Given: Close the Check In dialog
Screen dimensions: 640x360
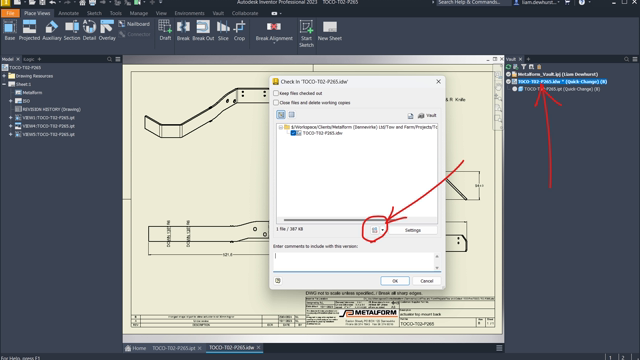Looking at the screenshot, I should (x=438, y=82).
